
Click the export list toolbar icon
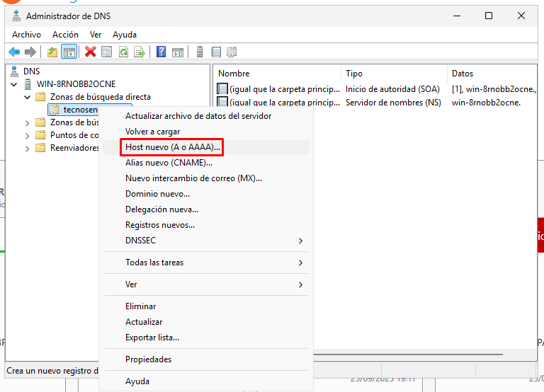pos(140,52)
